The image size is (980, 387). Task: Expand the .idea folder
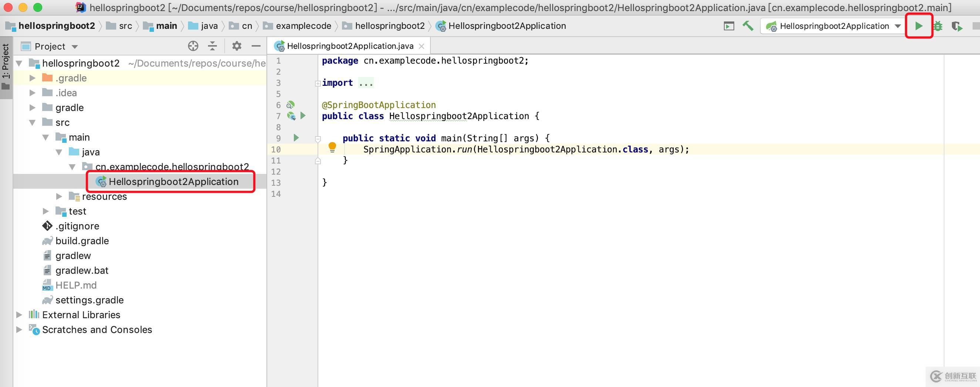32,93
